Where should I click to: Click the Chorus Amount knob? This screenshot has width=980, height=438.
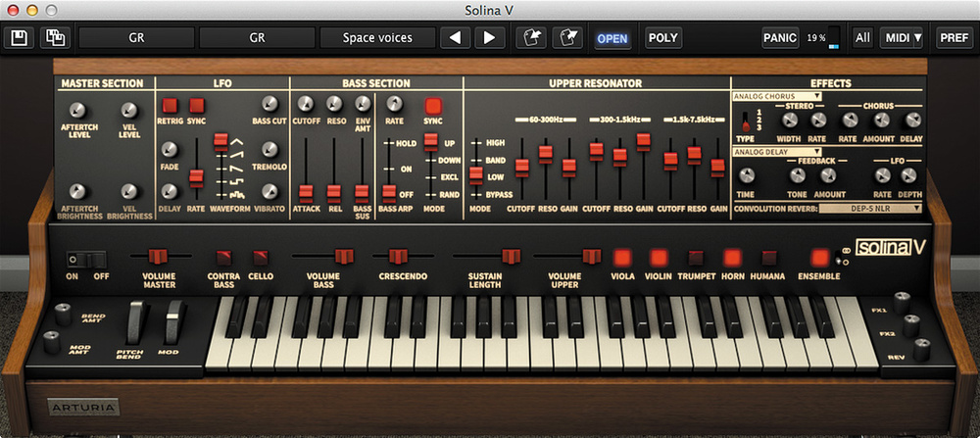point(882,121)
